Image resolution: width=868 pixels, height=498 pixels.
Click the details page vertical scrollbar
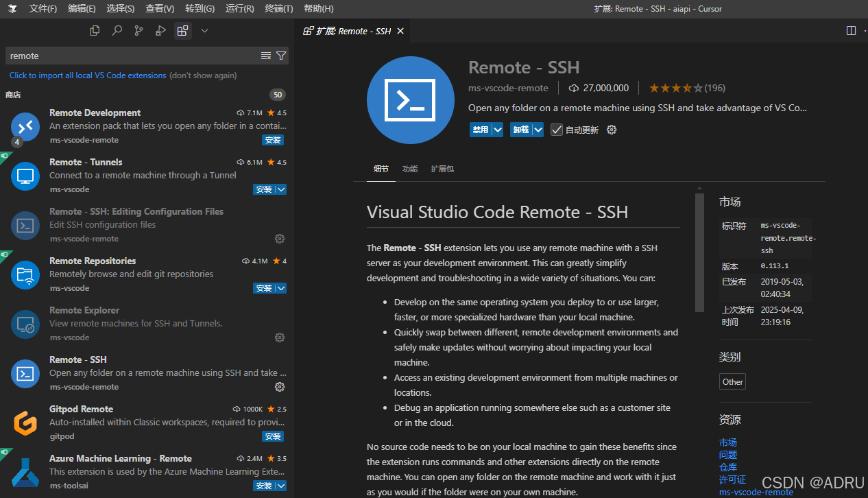pyautogui.click(x=699, y=252)
